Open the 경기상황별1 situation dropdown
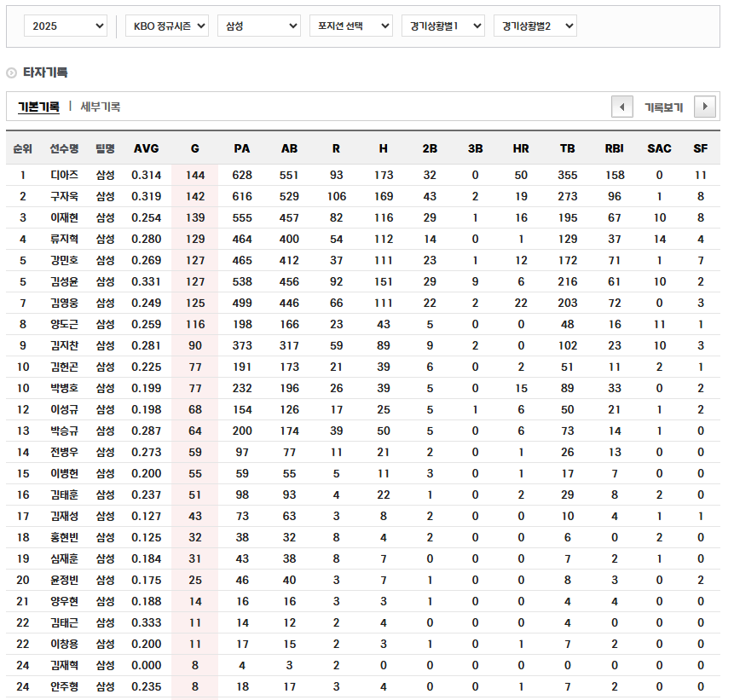734x700 pixels. 443,26
